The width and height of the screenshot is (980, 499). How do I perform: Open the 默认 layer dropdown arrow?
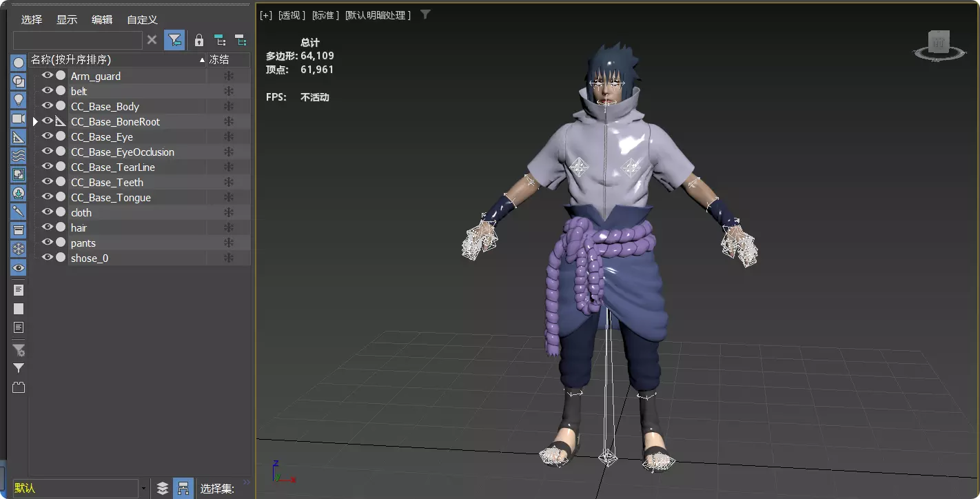coord(144,489)
